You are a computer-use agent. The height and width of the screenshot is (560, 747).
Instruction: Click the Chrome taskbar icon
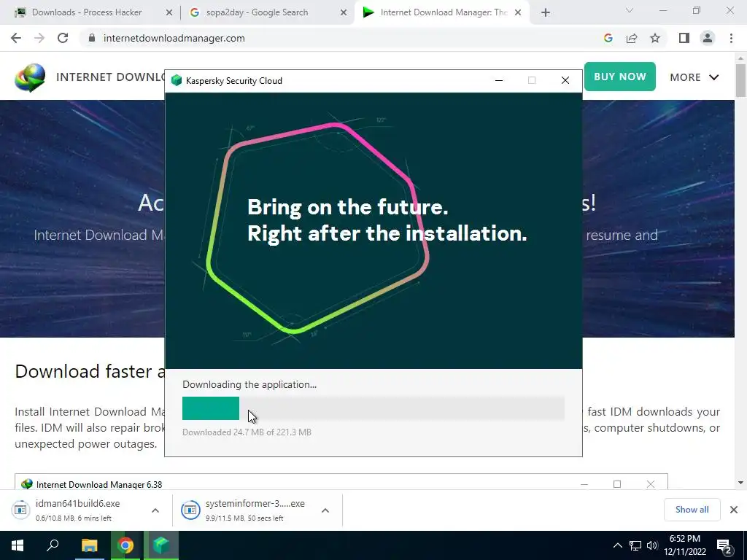125,545
